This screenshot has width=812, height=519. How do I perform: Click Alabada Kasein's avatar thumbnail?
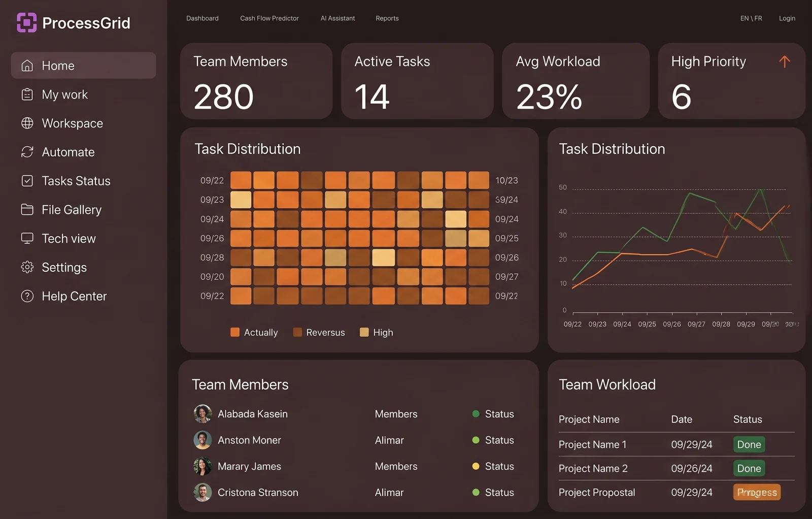click(202, 414)
